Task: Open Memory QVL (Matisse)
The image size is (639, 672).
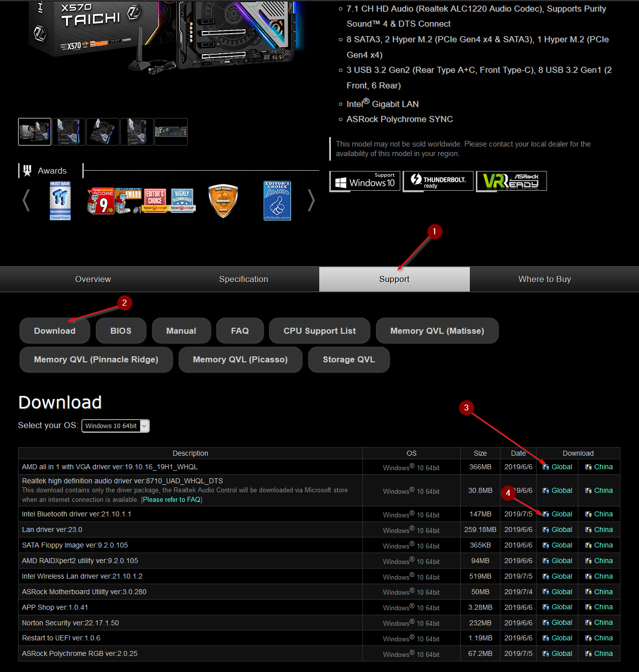Action: pos(437,331)
